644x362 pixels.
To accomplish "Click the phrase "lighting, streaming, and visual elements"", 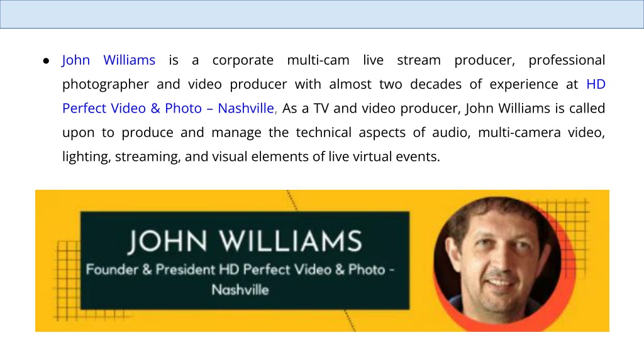I will click(x=186, y=156).
